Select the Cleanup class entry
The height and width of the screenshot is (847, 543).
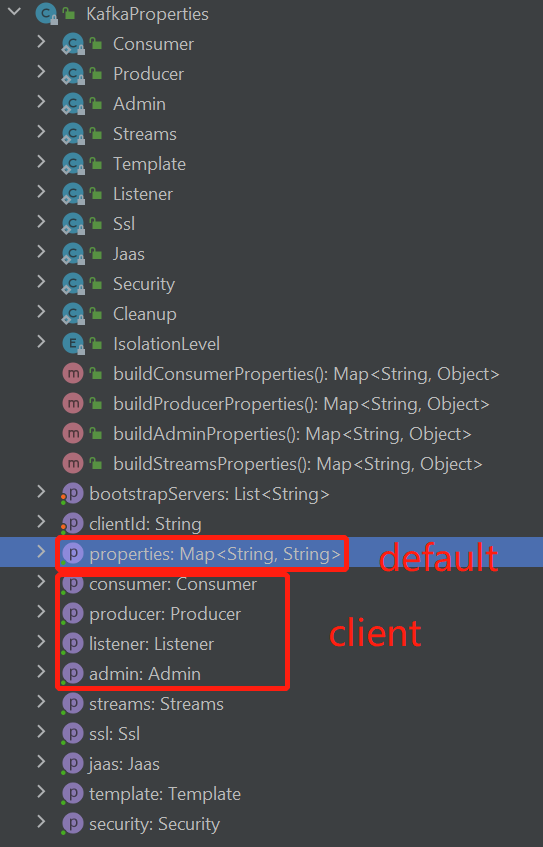145,314
